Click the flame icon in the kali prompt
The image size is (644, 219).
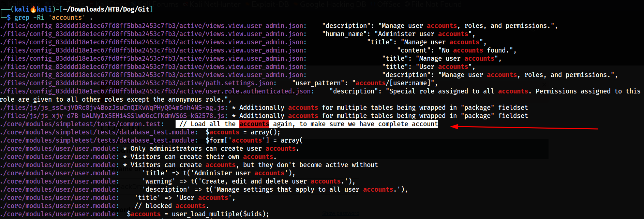coord(33,9)
